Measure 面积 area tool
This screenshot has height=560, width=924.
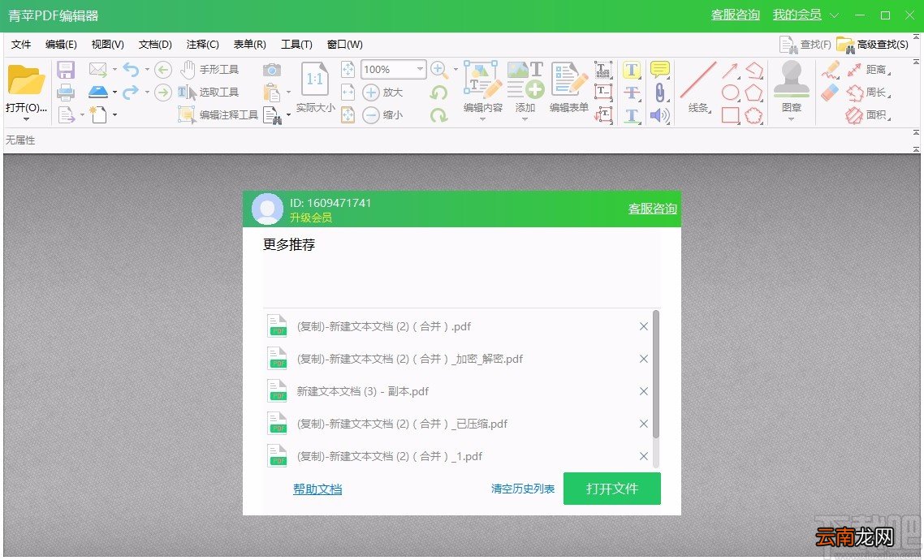click(x=867, y=115)
